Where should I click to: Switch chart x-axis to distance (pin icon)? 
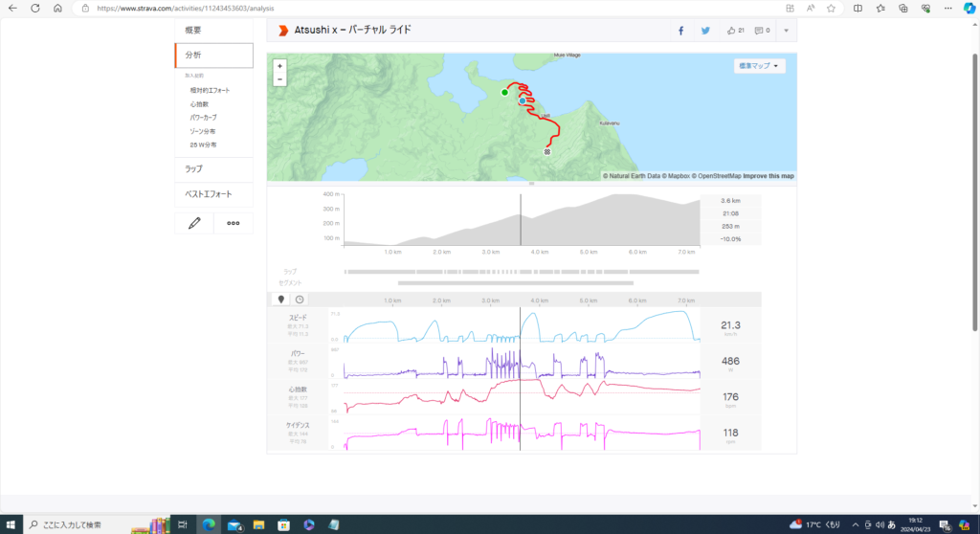(281, 300)
